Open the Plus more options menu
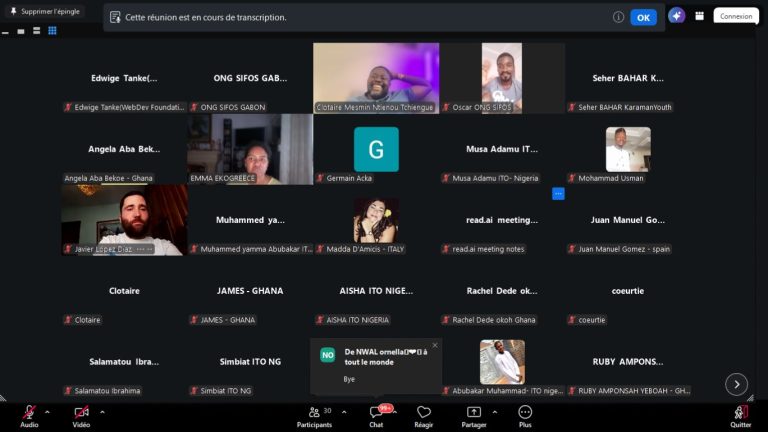 (x=525, y=417)
